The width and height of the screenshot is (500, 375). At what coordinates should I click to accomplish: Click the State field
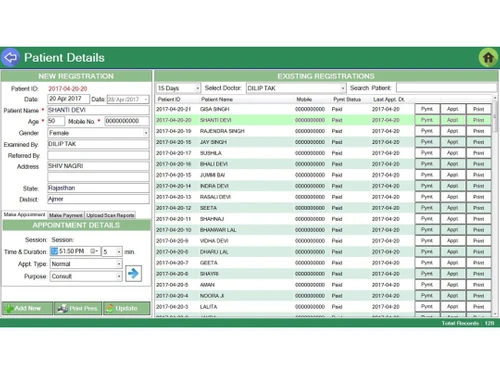tap(98, 188)
